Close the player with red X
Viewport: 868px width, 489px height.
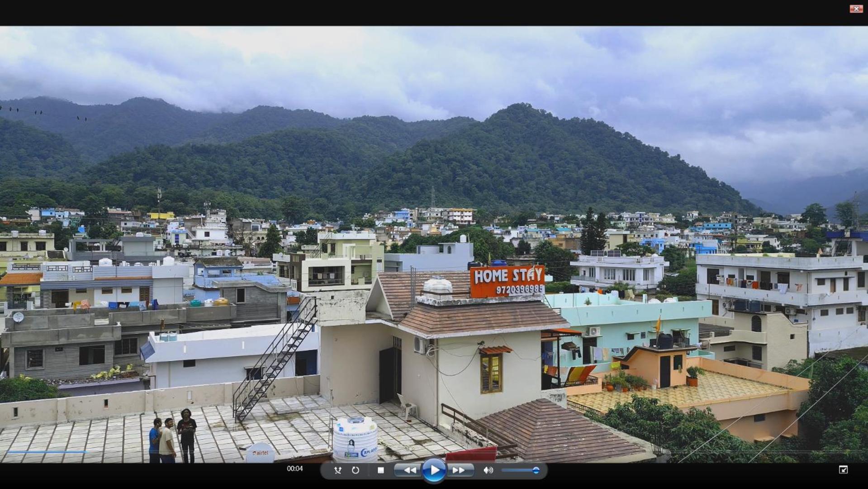(856, 9)
